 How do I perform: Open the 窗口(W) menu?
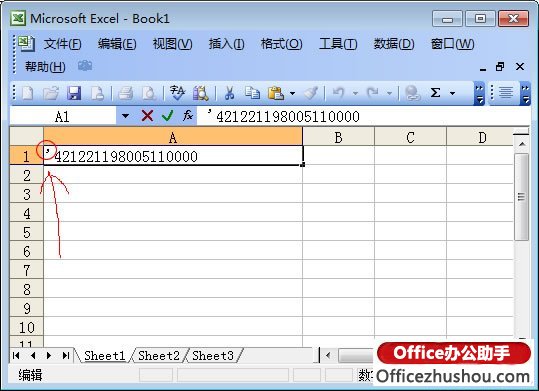pos(453,44)
